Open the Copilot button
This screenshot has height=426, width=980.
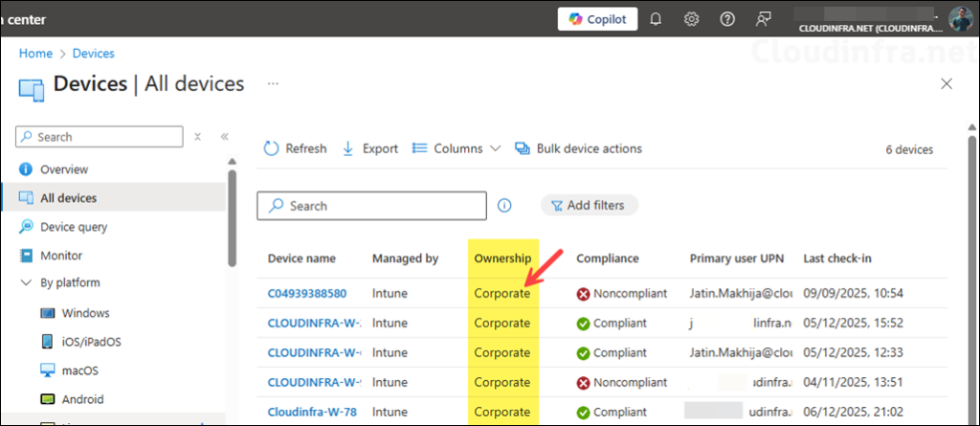click(598, 19)
